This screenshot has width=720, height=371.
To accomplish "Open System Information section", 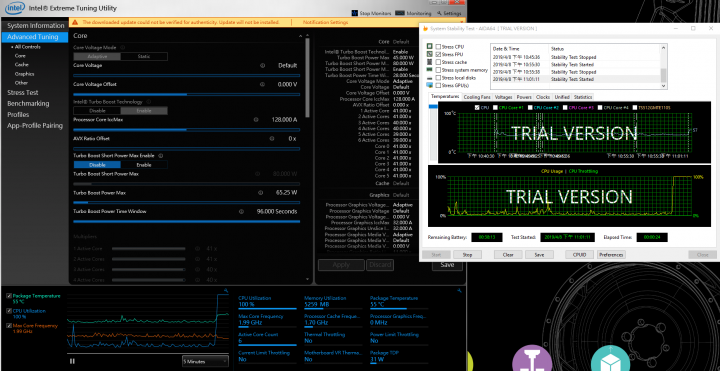I will point(35,26).
